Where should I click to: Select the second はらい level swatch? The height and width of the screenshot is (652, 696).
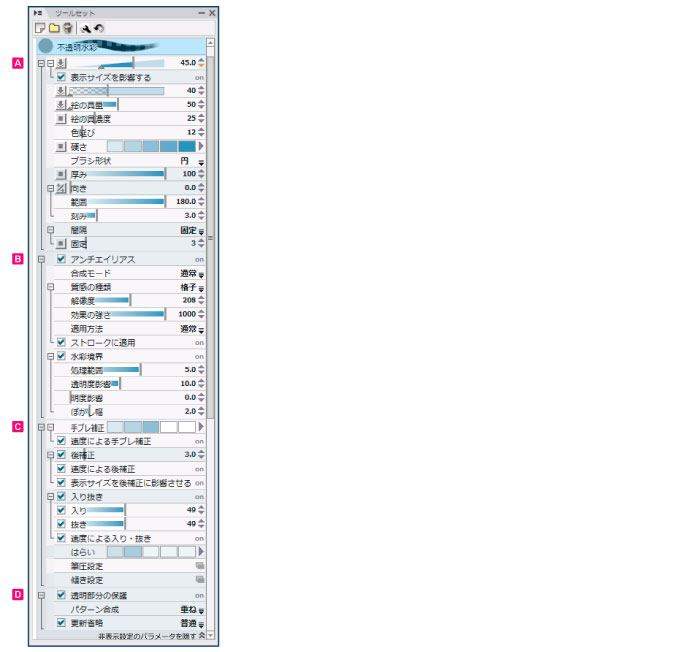coord(133,552)
